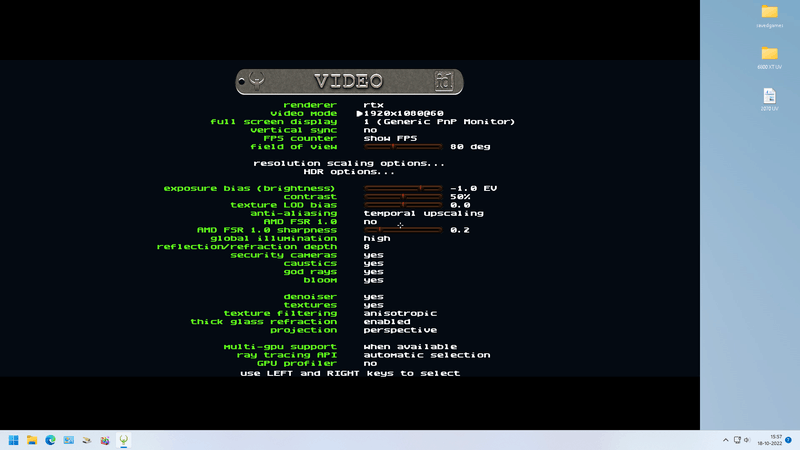
Task: Toggle the textures setting
Action: 373,305
